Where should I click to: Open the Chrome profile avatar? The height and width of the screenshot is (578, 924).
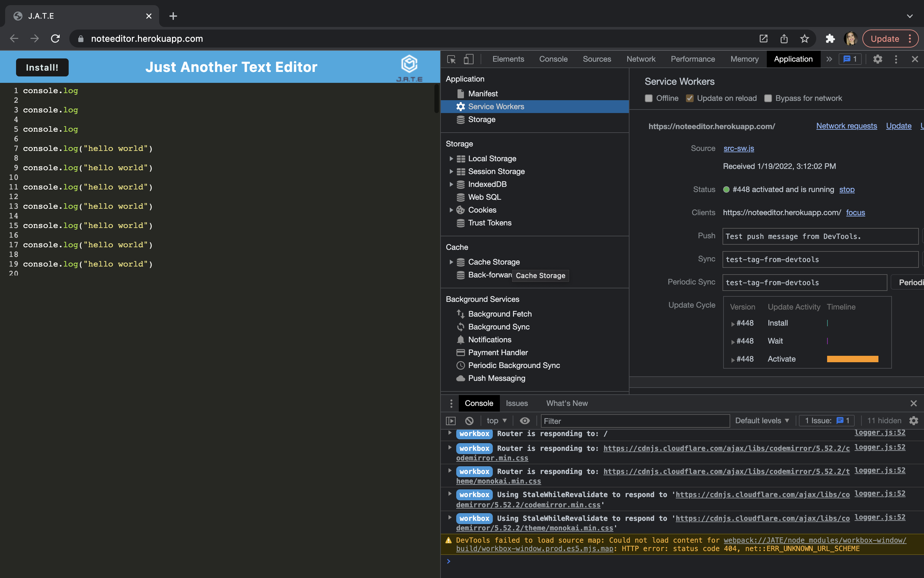(x=851, y=39)
